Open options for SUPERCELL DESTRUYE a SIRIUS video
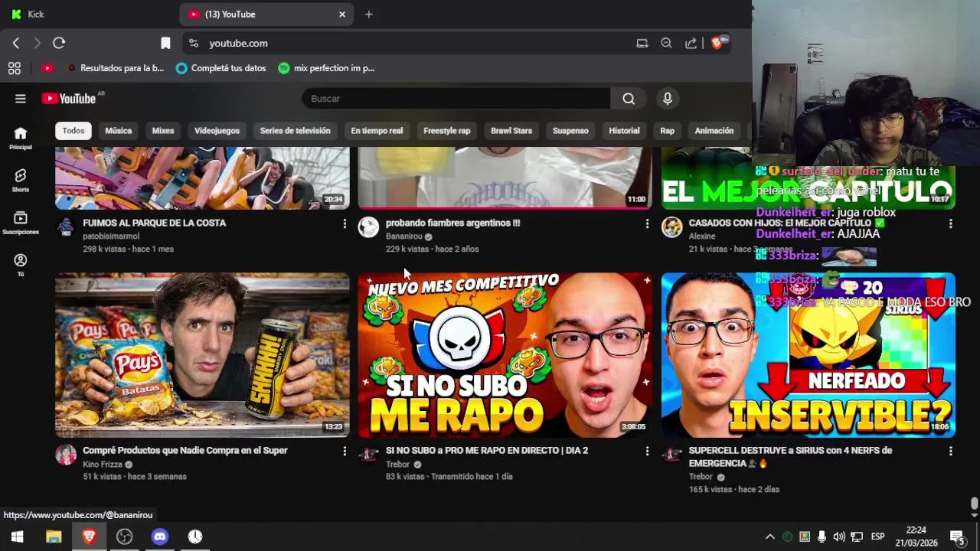980x551 pixels. [950, 451]
